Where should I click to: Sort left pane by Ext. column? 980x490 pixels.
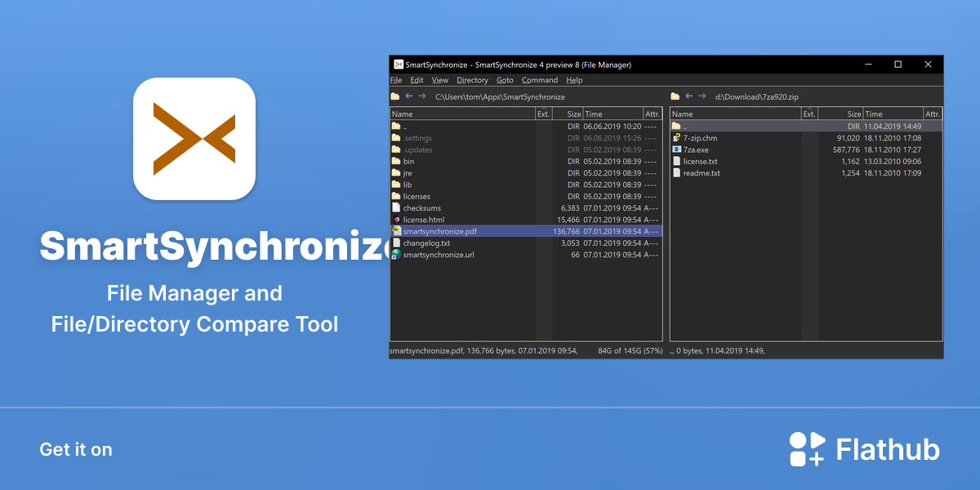[544, 114]
